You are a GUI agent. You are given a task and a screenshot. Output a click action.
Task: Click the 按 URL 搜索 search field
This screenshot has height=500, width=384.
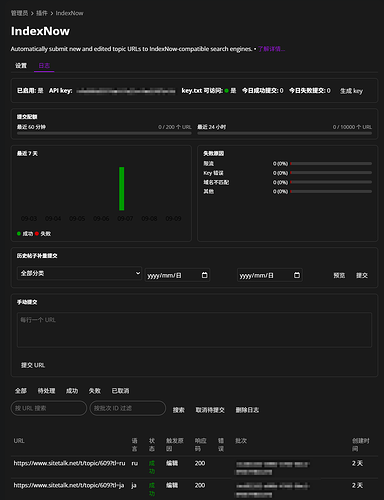[x=49, y=408]
